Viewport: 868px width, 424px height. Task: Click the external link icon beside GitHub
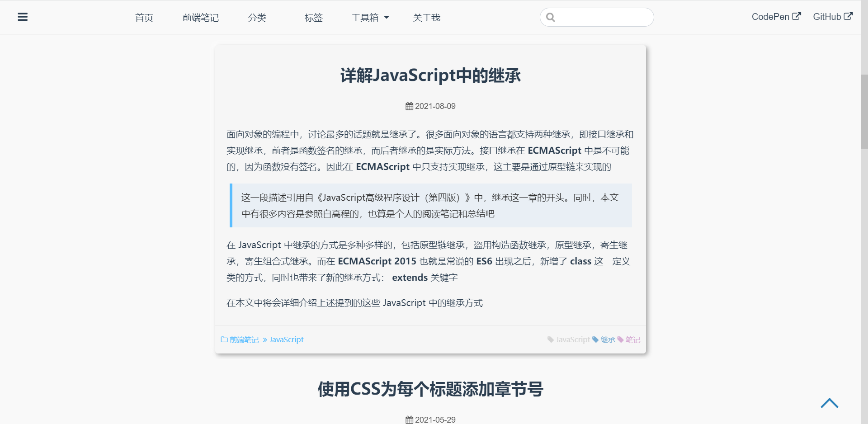(849, 16)
